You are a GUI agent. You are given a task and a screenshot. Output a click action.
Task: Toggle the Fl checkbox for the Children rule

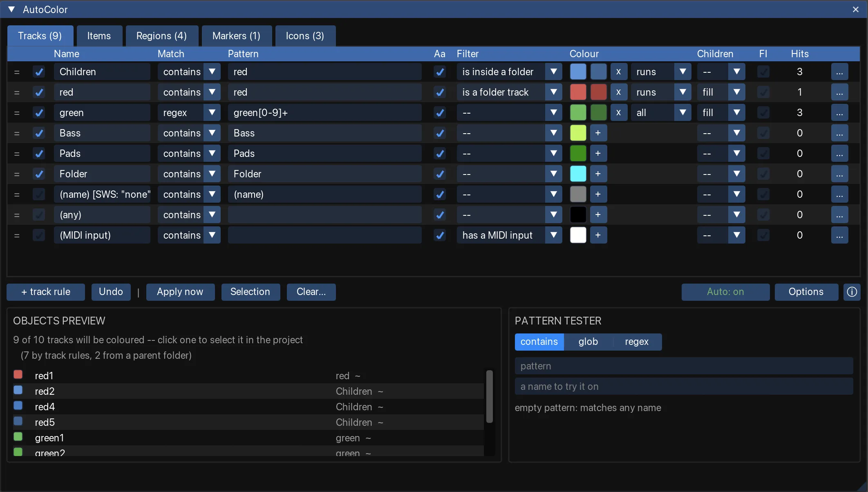[763, 72]
